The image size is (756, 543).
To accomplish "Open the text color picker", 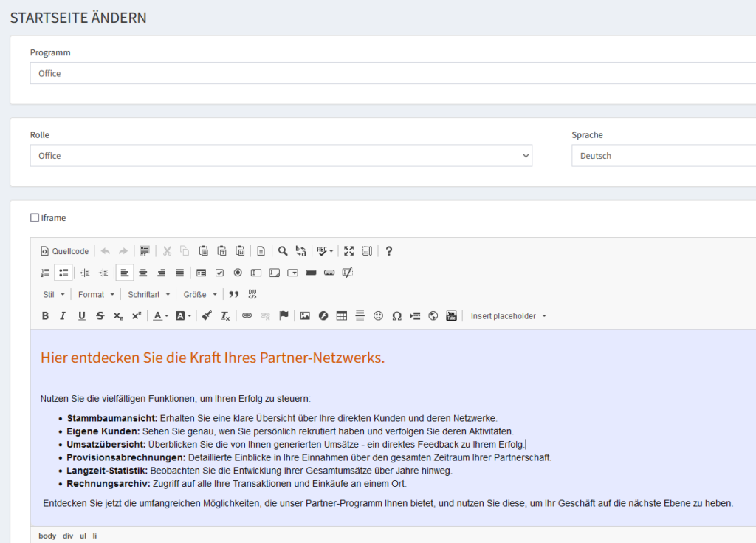I will [160, 316].
